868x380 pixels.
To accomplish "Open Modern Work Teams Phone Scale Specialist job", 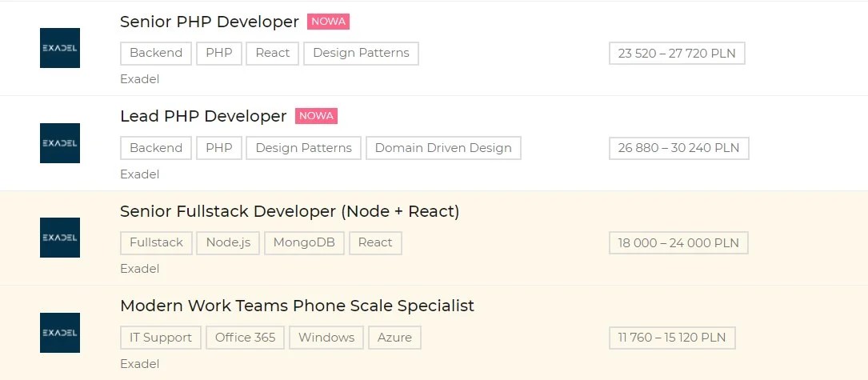I will coord(297,306).
